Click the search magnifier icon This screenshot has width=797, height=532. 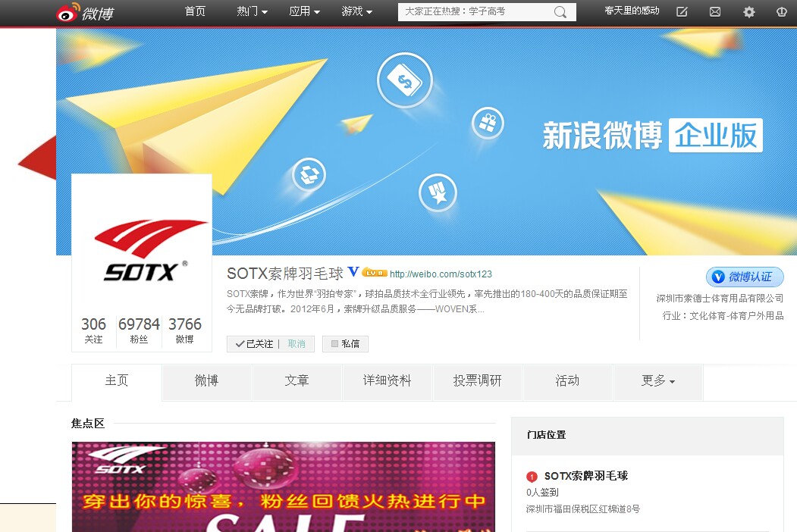[x=560, y=11]
